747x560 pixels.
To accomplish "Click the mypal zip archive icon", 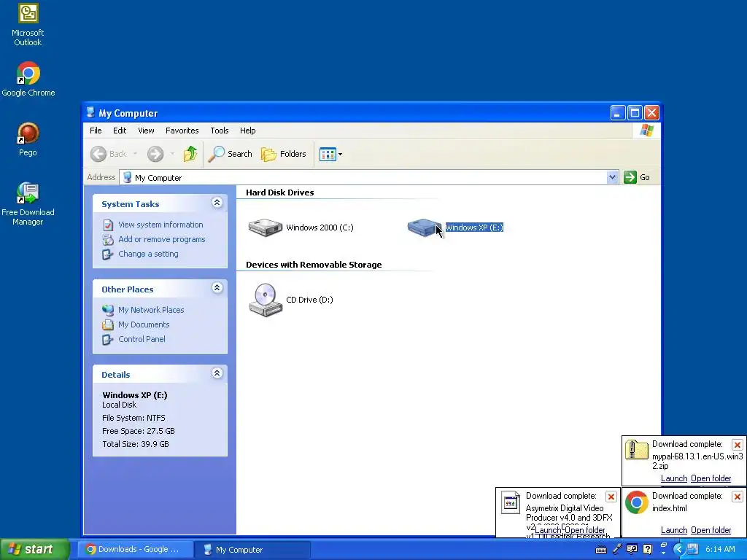I will pos(636,450).
